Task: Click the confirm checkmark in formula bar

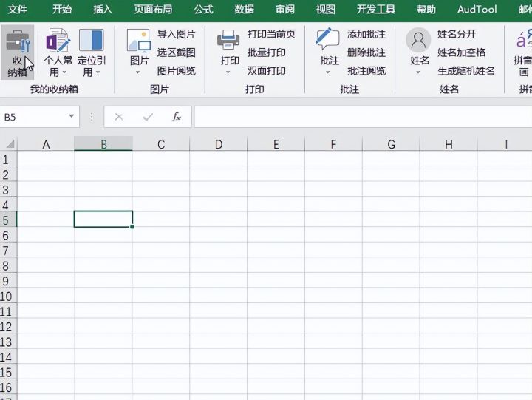Action: (148, 117)
